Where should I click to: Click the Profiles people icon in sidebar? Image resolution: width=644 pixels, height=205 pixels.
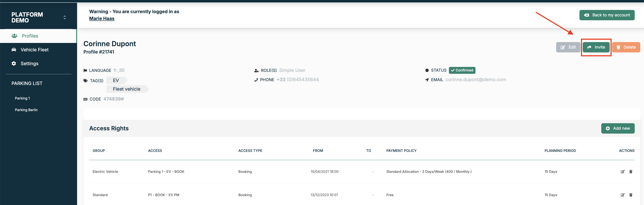click(x=14, y=36)
